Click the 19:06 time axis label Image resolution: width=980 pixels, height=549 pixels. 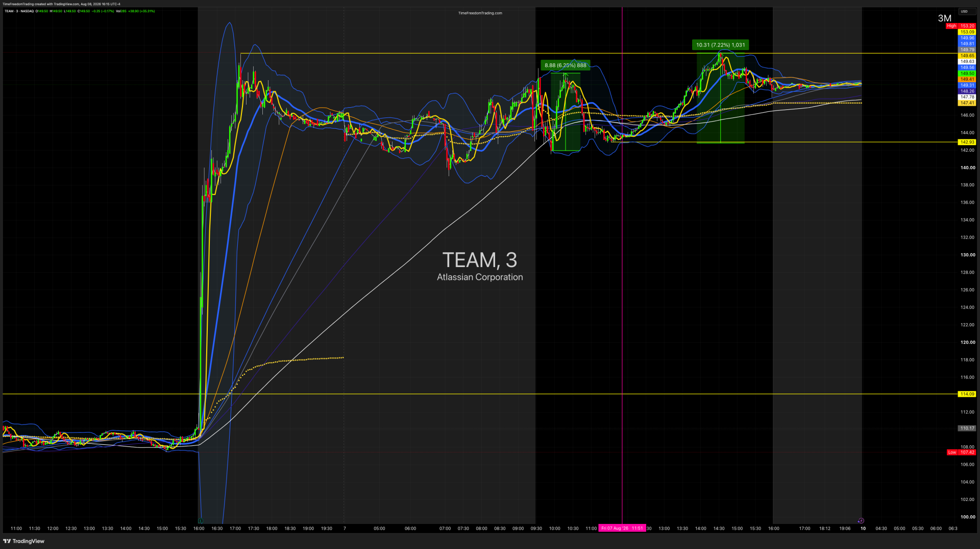[845, 529]
